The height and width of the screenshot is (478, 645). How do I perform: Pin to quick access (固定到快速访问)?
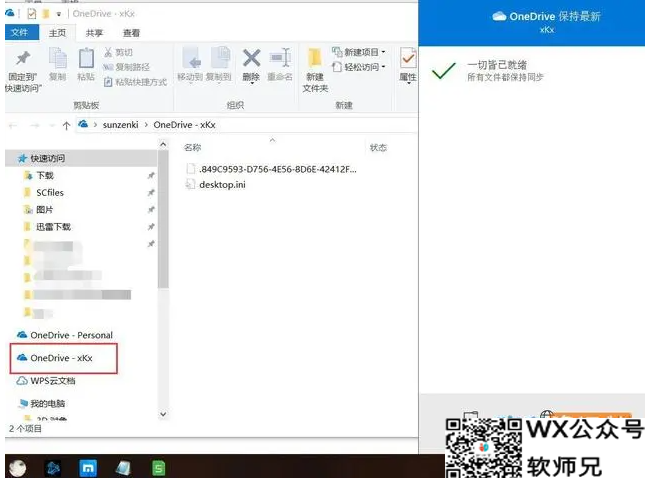click(x=23, y=71)
